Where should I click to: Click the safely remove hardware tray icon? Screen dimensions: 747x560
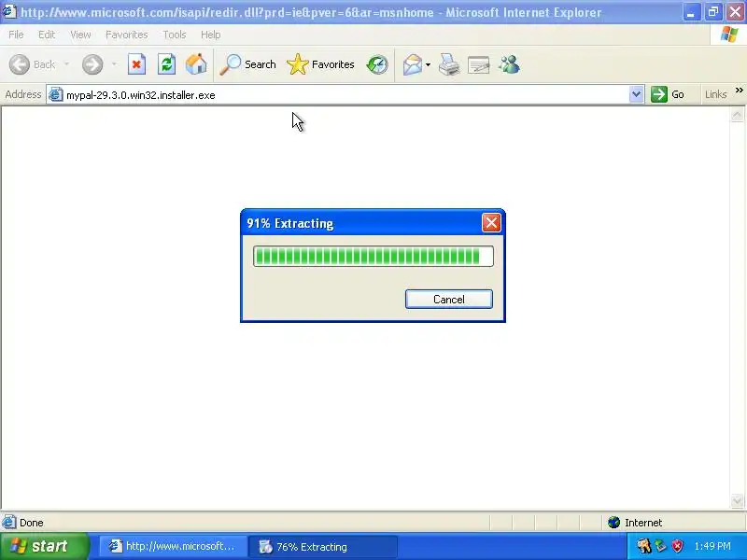pyautogui.click(x=660, y=546)
